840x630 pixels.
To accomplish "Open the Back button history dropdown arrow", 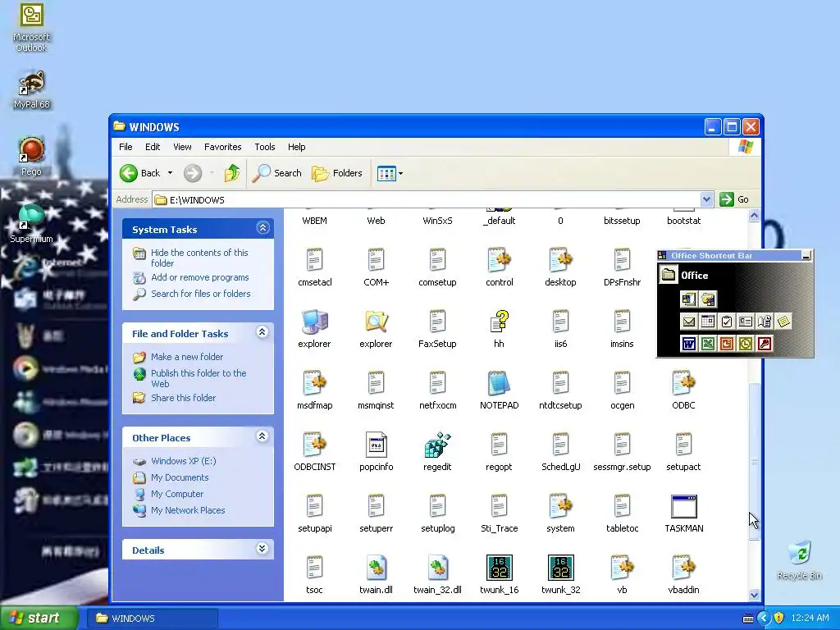I will coord(170,173).
